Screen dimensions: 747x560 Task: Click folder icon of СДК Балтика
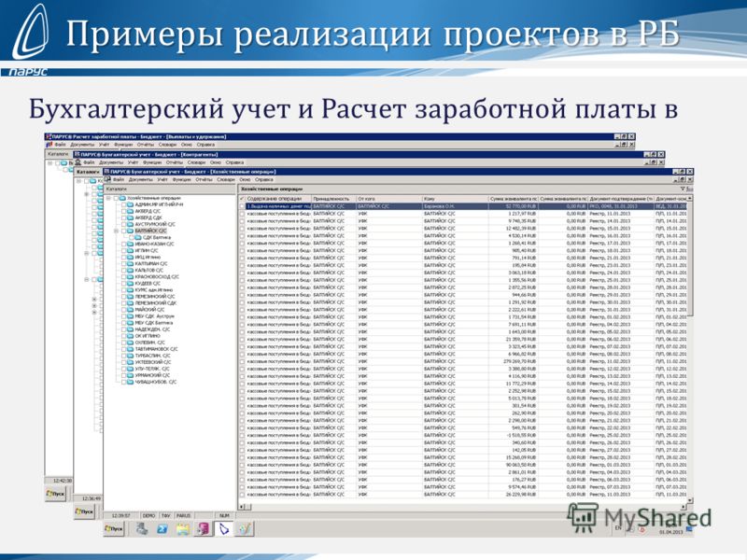pyautogui.click(x=138, y=237)
